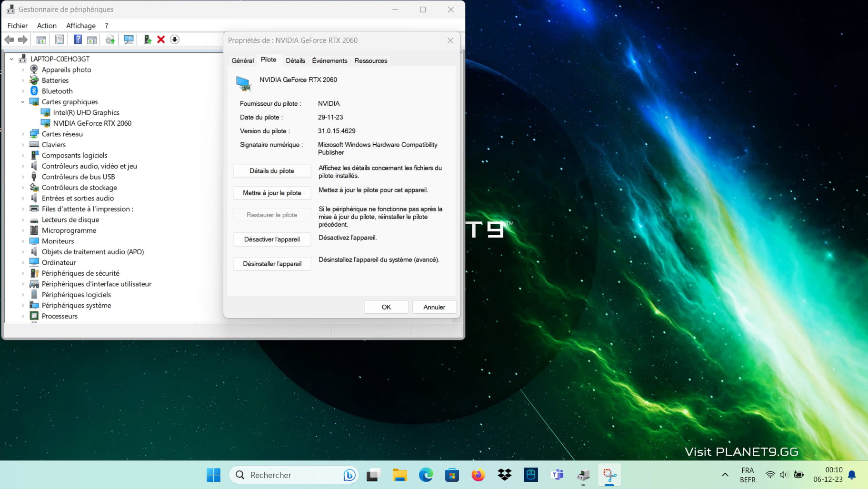The width and height of the screenshot is (868, 489).
Task: Expand the Appareils photo category
Action: click(22, 70)
